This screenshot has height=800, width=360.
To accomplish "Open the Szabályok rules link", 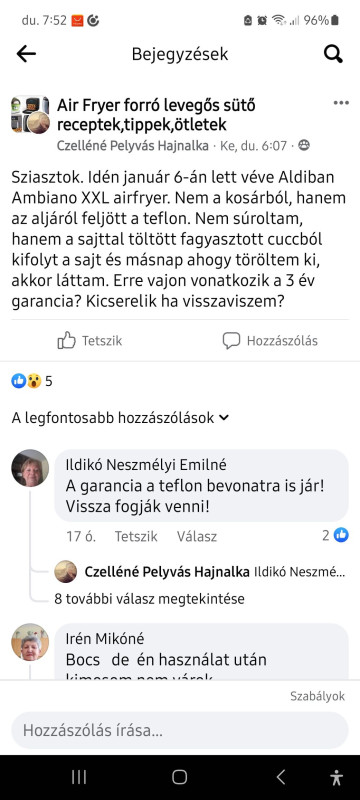I will click(317, 696).
